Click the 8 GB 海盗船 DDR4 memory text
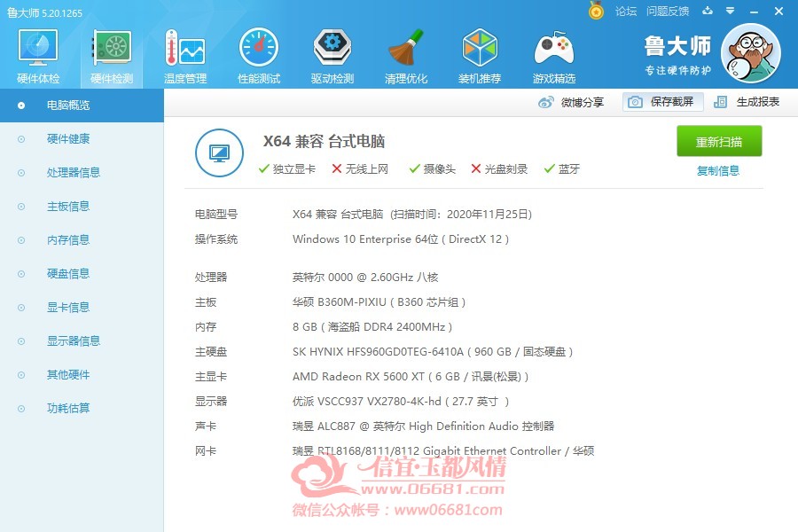Viewport: 798px width, 532px height. 372,327
